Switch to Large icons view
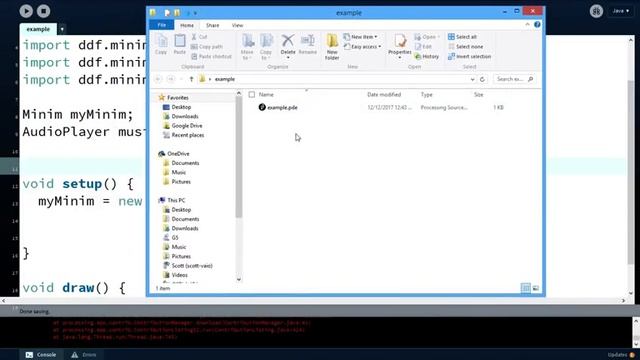Image resolution: width=640 pixels, height=360 pixels. coord(536,288)
